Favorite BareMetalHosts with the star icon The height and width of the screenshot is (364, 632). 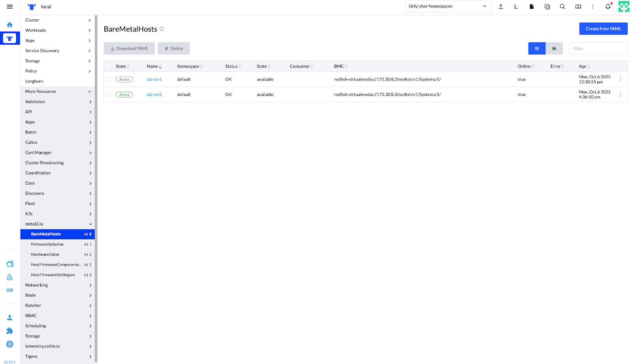pos(162,29)
